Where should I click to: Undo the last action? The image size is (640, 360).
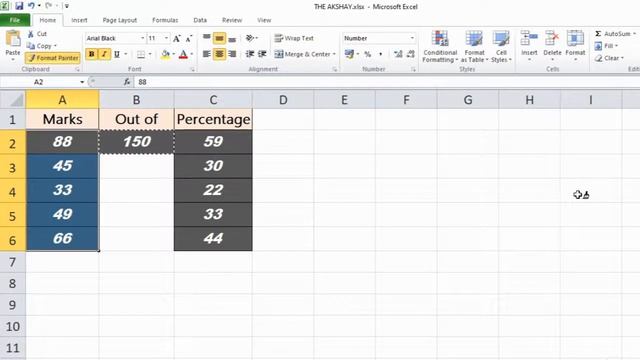(x=31, y=6)
